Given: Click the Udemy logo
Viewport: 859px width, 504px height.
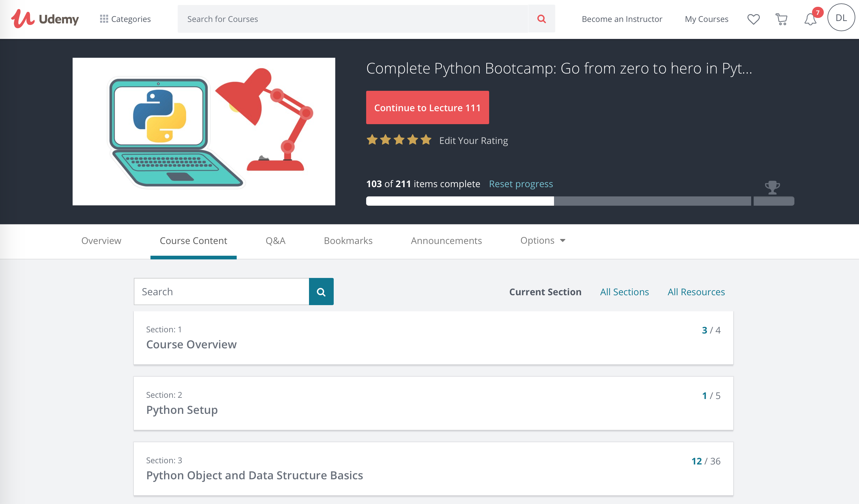Looking at the screenshot, I should point(45,19).
